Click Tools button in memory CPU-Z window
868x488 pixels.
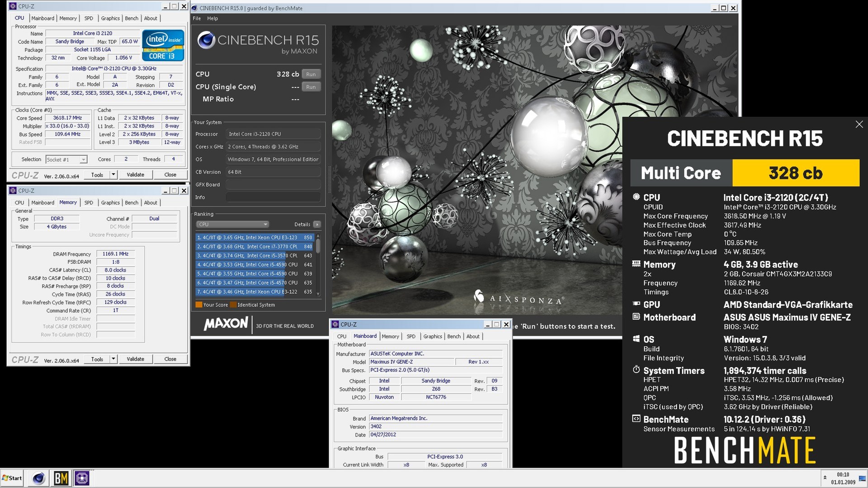pyautogui.click(x=97, y=359)
